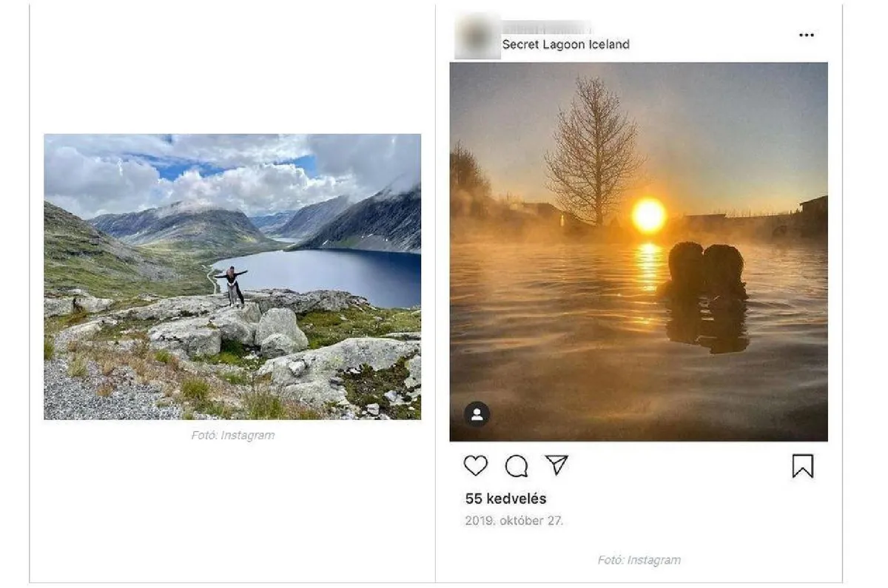Image resolution: width=888 pixels, height=588 pixels.
Task: Click the Fotó: Instagram caption under the mountain photo
Action: point(233,436)
